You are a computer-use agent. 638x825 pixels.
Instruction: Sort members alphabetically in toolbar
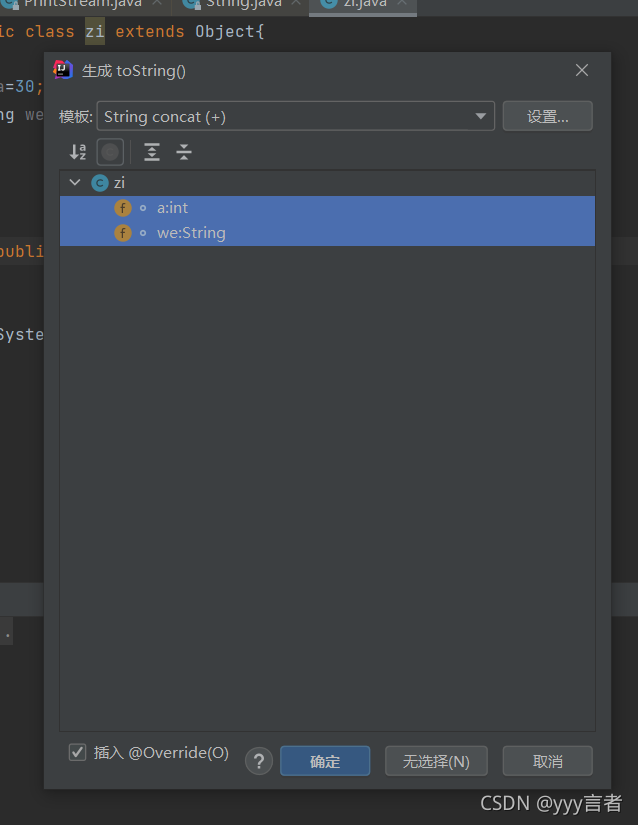point(78,152)
